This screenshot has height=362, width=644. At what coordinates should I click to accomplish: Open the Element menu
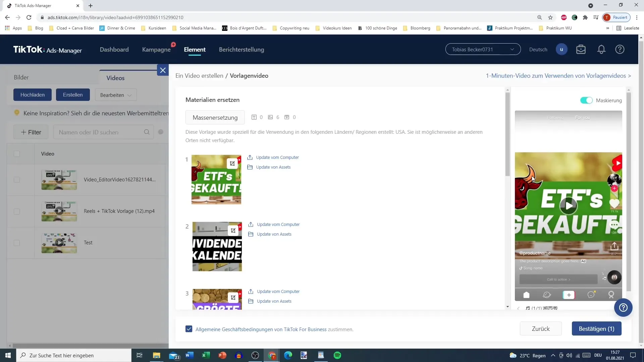(195, 50)
